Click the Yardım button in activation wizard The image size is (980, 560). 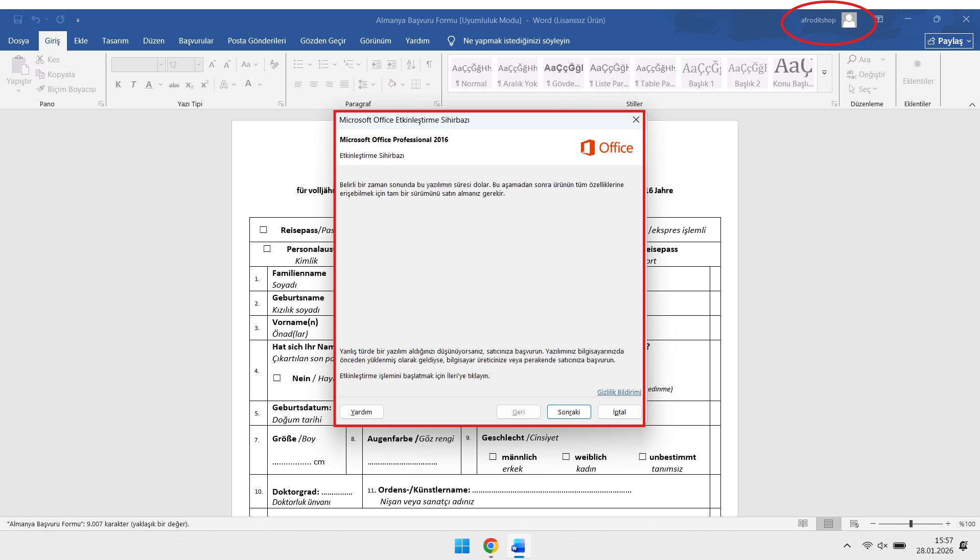361,412
